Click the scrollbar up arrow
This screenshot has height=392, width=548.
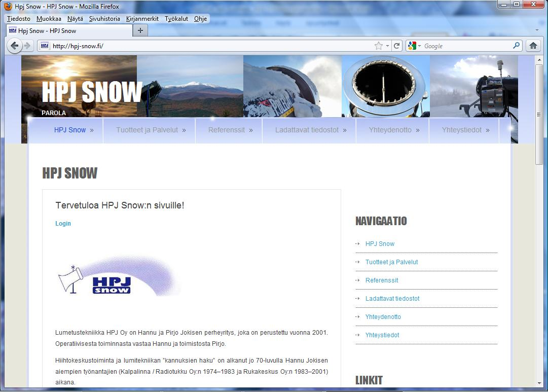(x=539, y=59)
